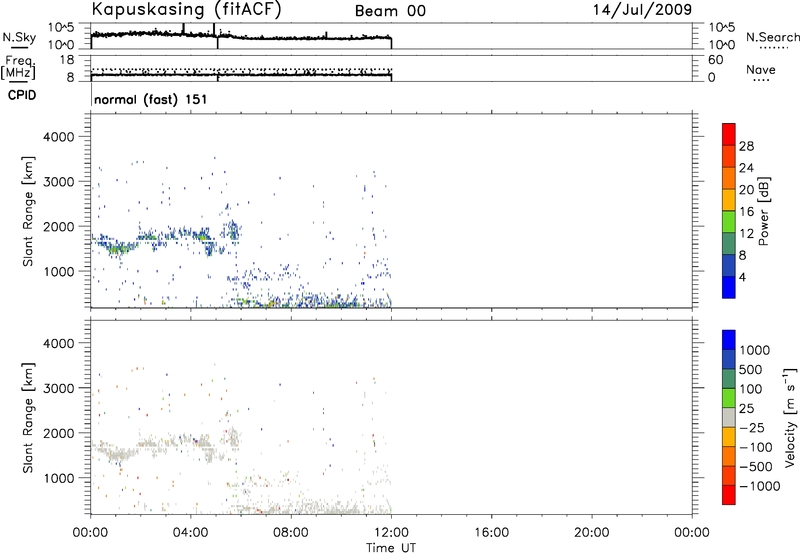Click the '24' Power color bar label
This screenshot has width=800, height=554.
click(746, 168)
